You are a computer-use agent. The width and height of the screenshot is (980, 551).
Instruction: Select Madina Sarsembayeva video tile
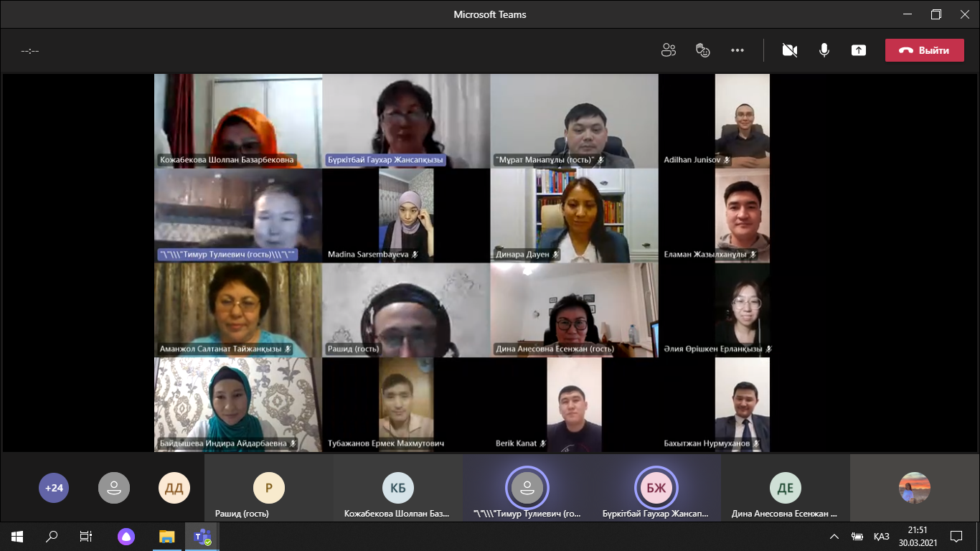pyautogui.click(x=406, y=215)
